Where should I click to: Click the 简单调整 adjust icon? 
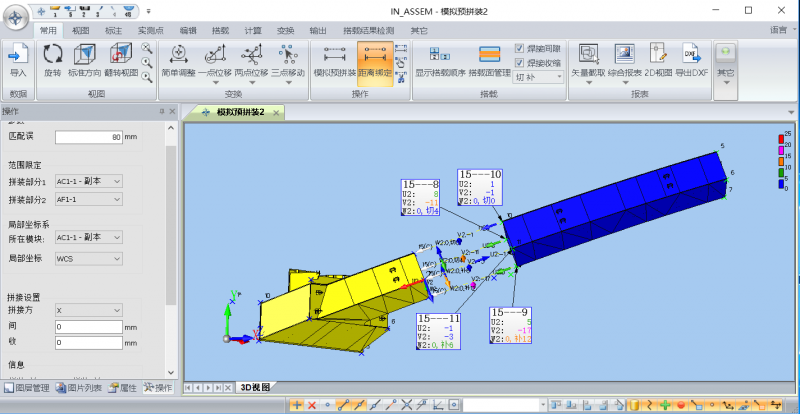click(179, 55)
